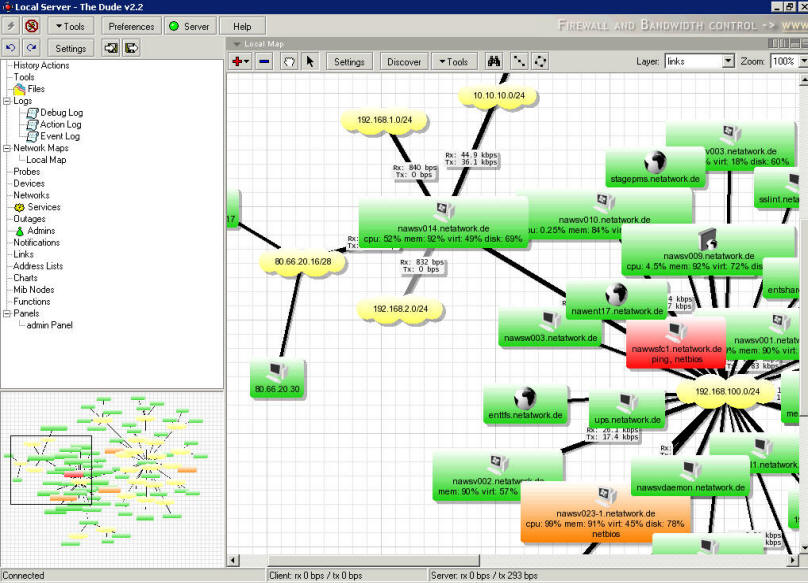The height and width of the screenshot is (583, 808).
Task: Collapse the Panels tree node
Action: click(x=7, y=313)
